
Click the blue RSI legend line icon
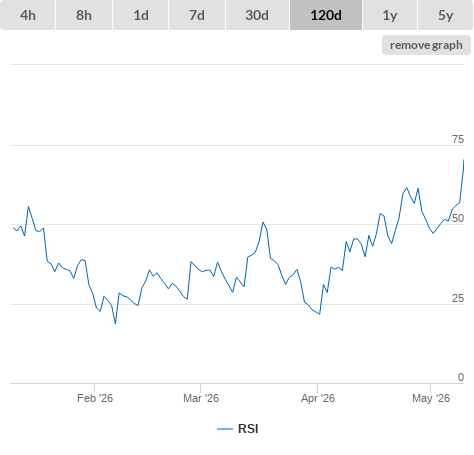click(x=225, y=429)
